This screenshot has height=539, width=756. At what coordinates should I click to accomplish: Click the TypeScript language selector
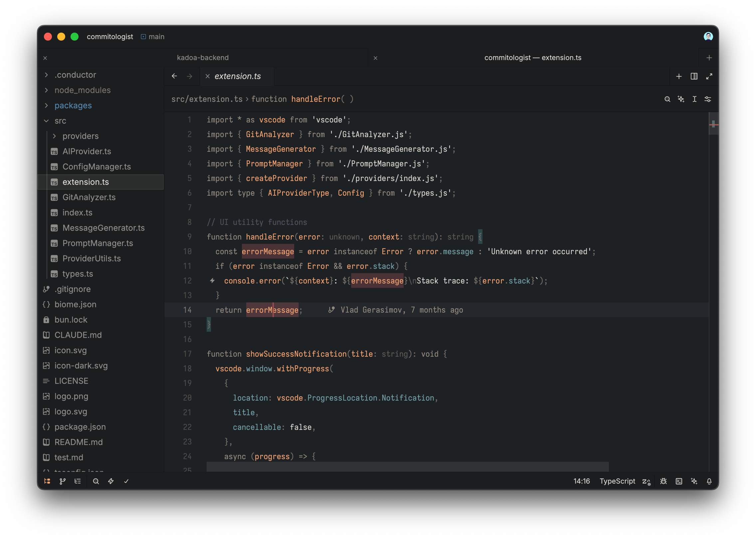(x=617, y=481)
